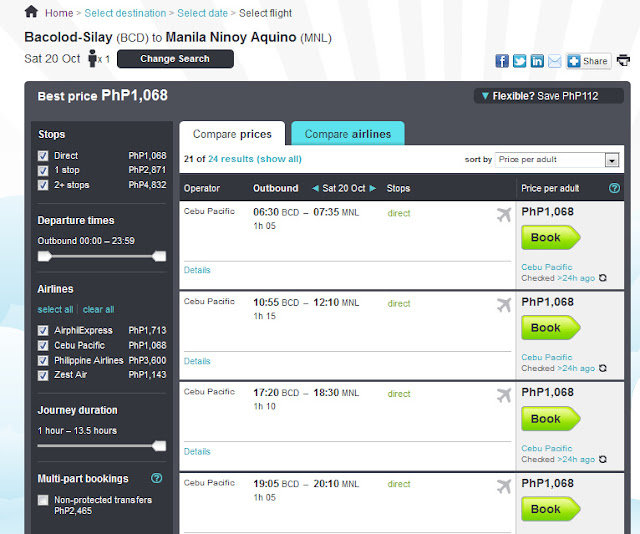Viewport: 640px width, 534px height.
Task: Click Cebu Pacific link under 10:55 price
Action: (x=547, y=357)
